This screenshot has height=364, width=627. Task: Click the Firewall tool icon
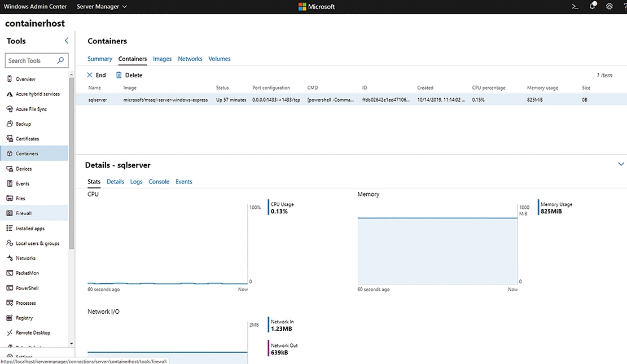click(x=10, y=213)
